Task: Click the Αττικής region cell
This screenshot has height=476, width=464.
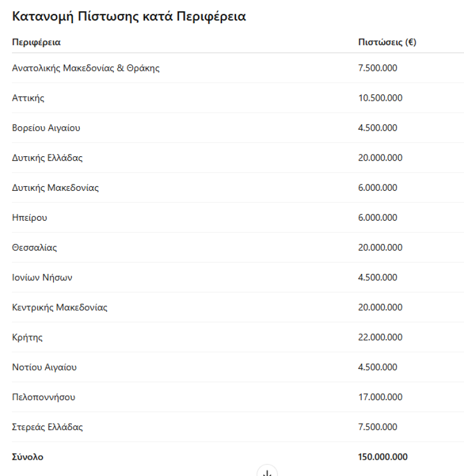Action: [28, 98]
